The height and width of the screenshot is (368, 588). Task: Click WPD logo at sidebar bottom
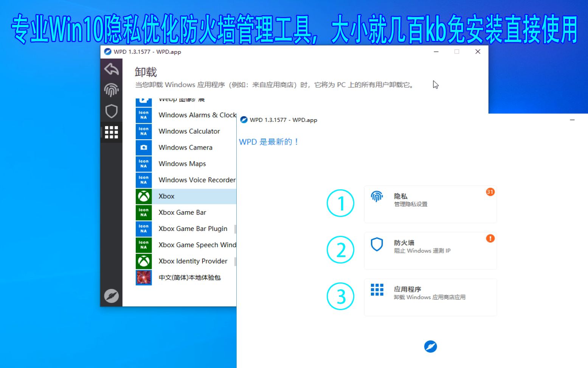(x=111, y=296)
